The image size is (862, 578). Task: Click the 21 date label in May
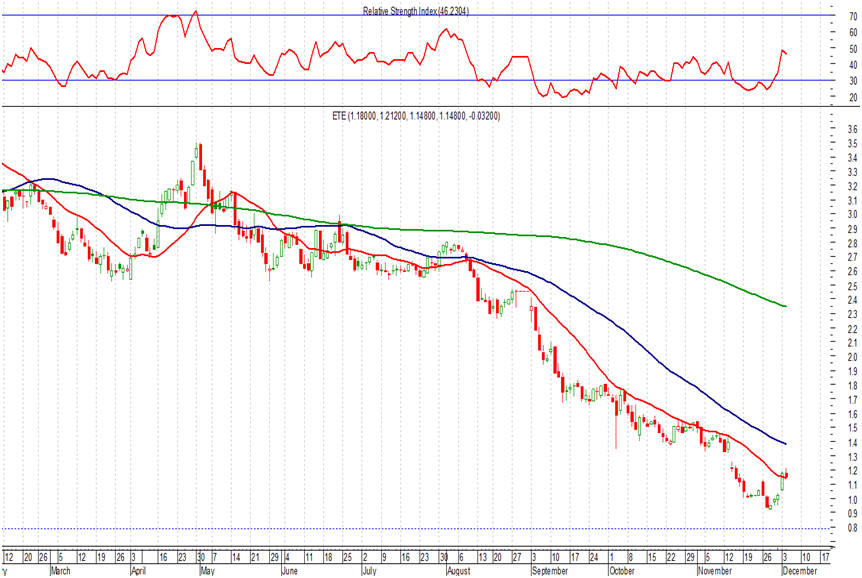(255, 558)
